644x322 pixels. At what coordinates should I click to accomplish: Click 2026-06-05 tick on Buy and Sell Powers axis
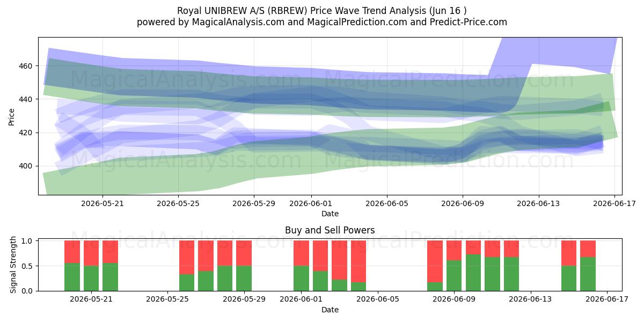(378, 299)
